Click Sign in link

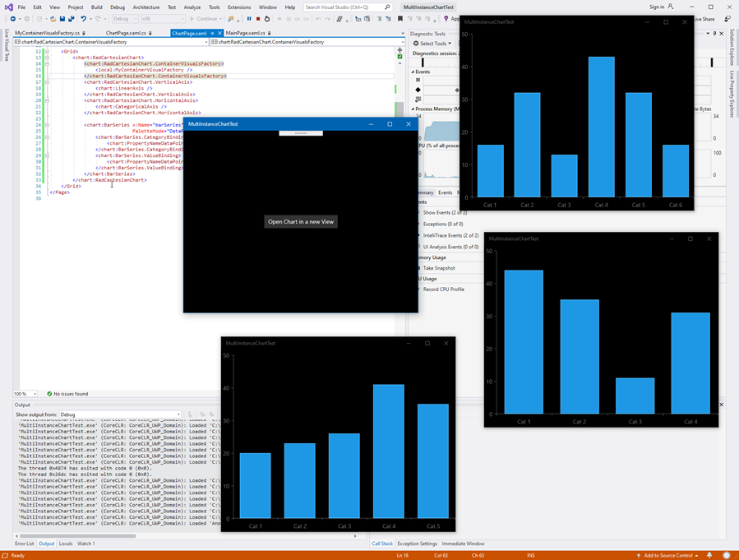pyautogui.click(x=657, y=7)
